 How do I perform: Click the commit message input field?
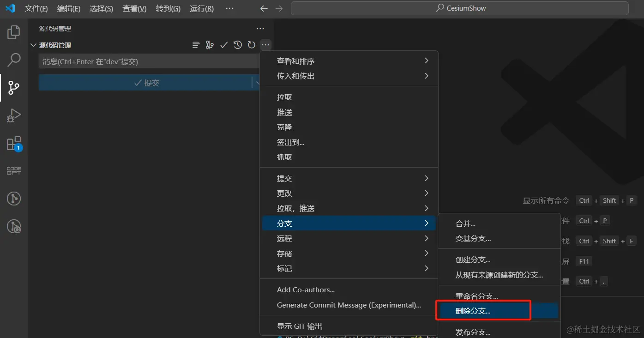coord(149,61)
